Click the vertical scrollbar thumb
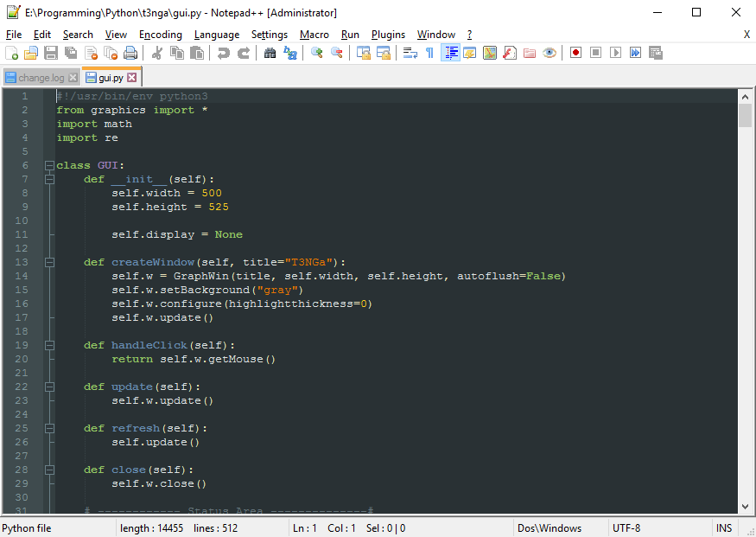Screen dimensions: 756x537 pos(745,115)
